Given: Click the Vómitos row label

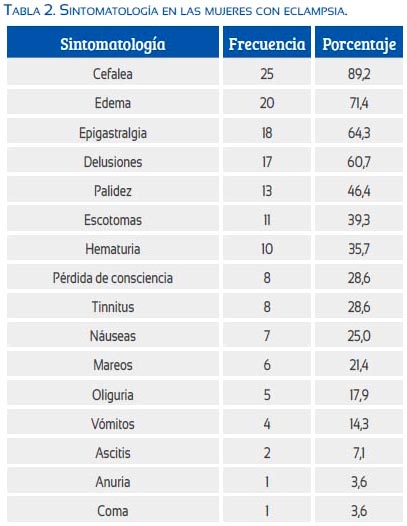Looking at the screenshot, I should coord(113,424).
